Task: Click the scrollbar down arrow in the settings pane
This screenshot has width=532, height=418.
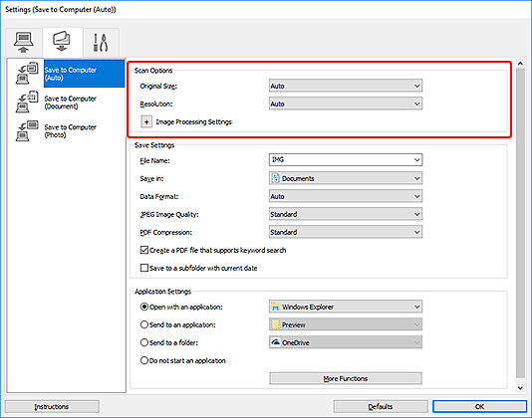Action: [x=520, y=388]
